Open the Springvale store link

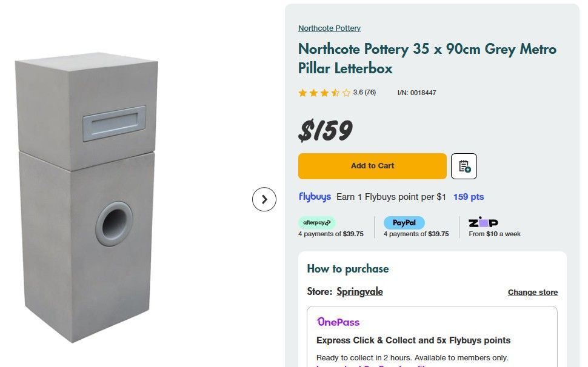coord(359,292)
